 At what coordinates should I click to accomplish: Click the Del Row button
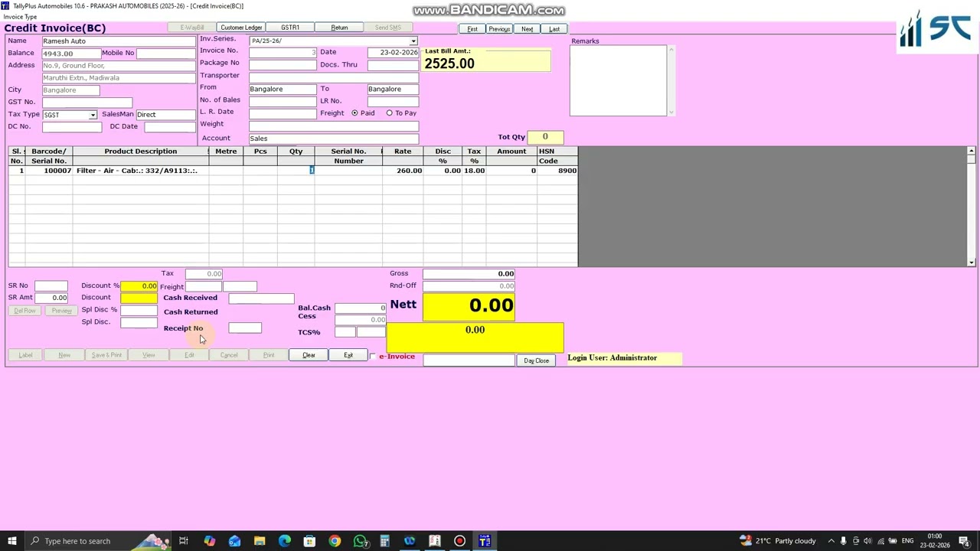pyautogui.click(x=24, y=311)
